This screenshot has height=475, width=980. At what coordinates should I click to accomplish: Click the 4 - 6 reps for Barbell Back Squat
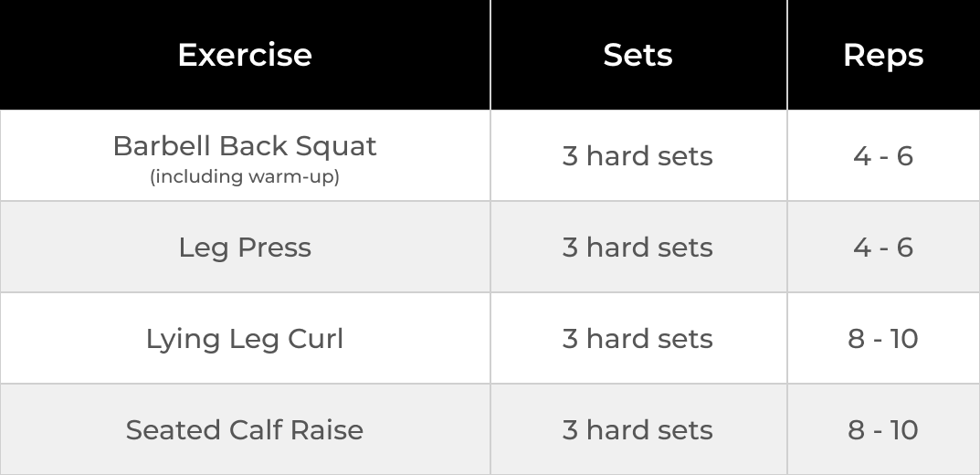click(x=883, y=155)
